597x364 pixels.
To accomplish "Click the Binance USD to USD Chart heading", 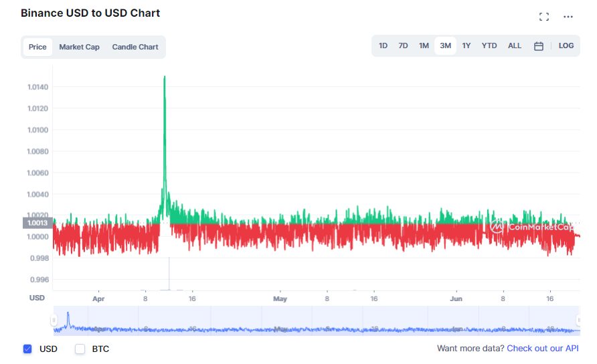I will [90, 13].
